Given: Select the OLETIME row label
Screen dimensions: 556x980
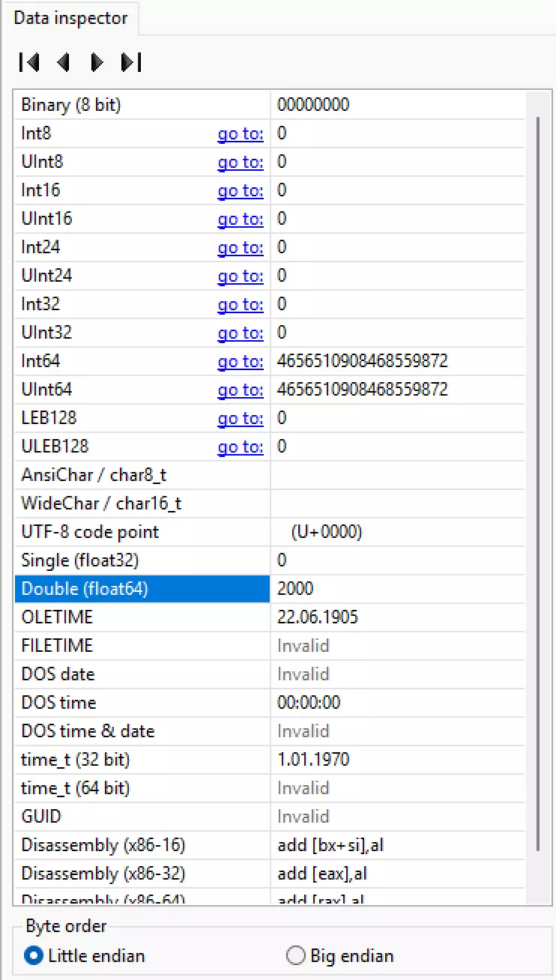Looking at the screenshot, I should [58, 617].
